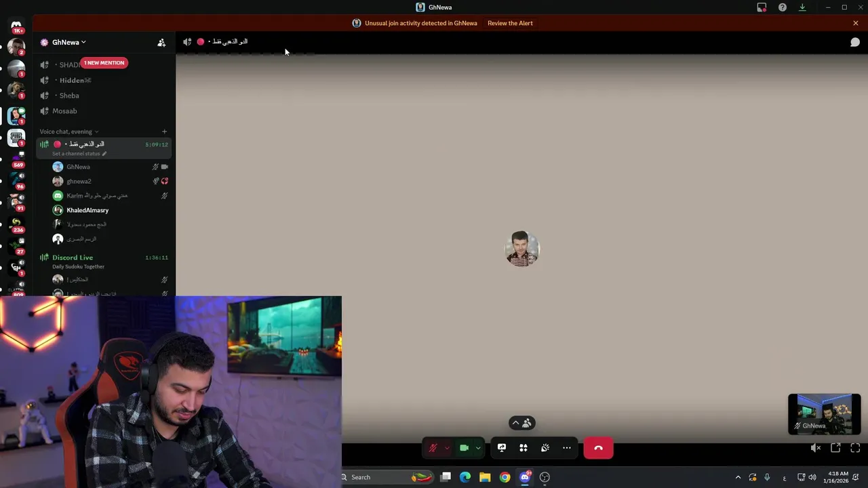Disconnect from call with red button

[598, 448]
